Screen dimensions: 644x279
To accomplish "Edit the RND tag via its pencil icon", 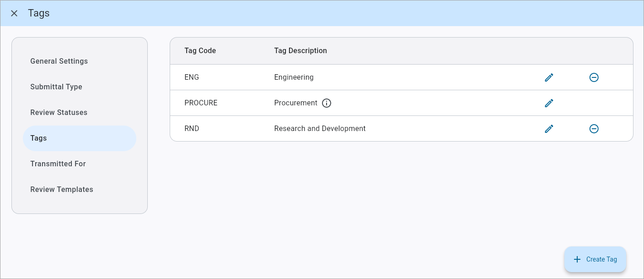I will pos(549,128).
